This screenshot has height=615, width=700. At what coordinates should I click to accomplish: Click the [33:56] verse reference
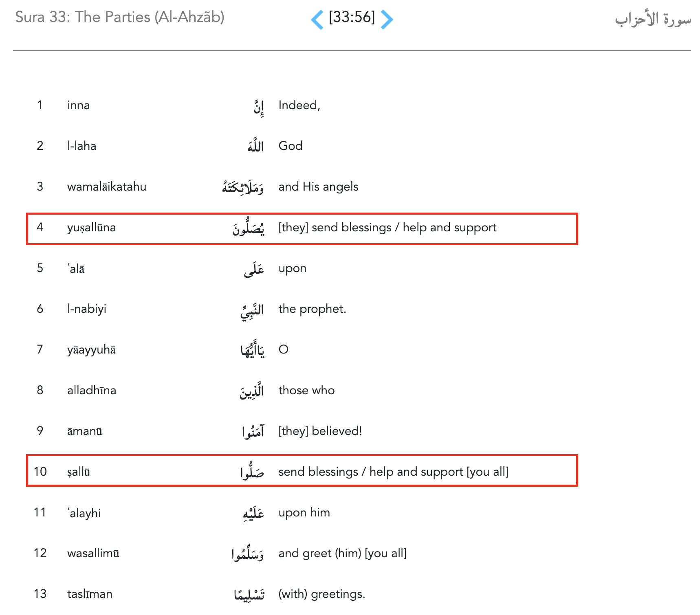coord(352,18)
